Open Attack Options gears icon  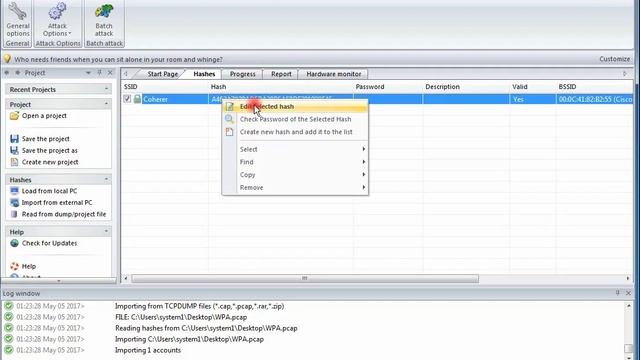(57, 11)
